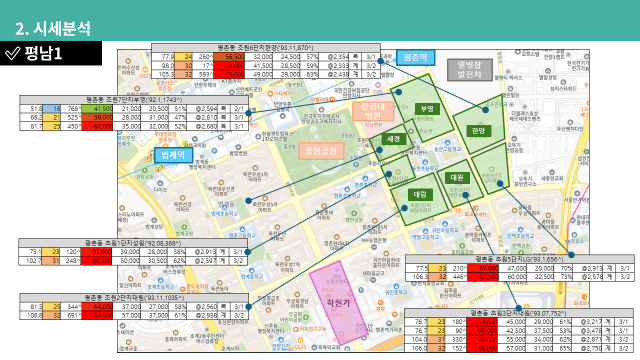Click the green 41,500 price cell
The image size is (640, 360).
pos(97,109)
